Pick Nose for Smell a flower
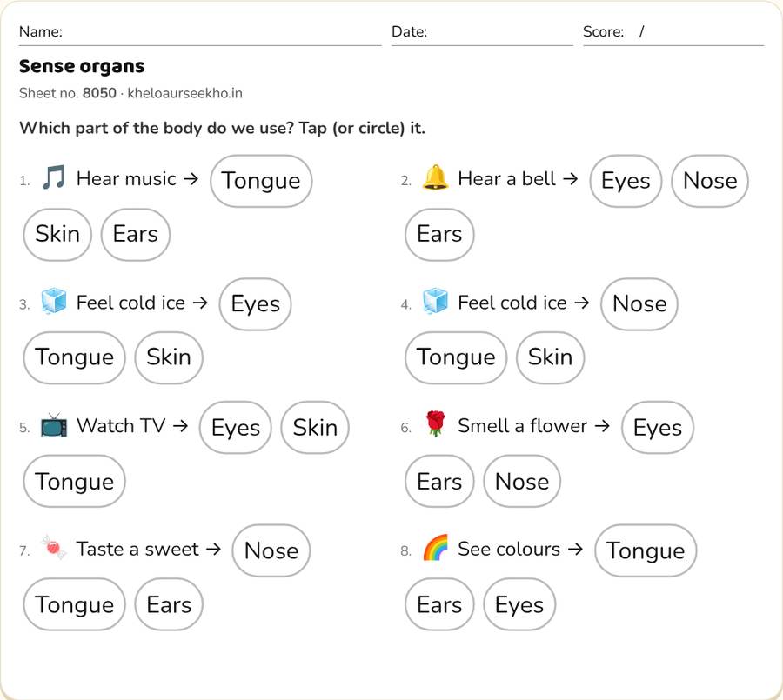 522,482
